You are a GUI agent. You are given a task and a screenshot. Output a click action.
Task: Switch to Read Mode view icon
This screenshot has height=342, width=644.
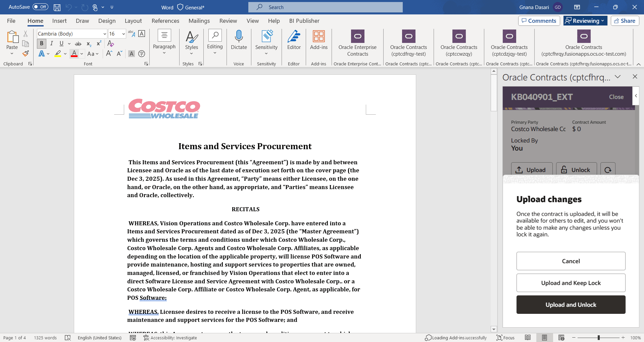pos(528,338)
